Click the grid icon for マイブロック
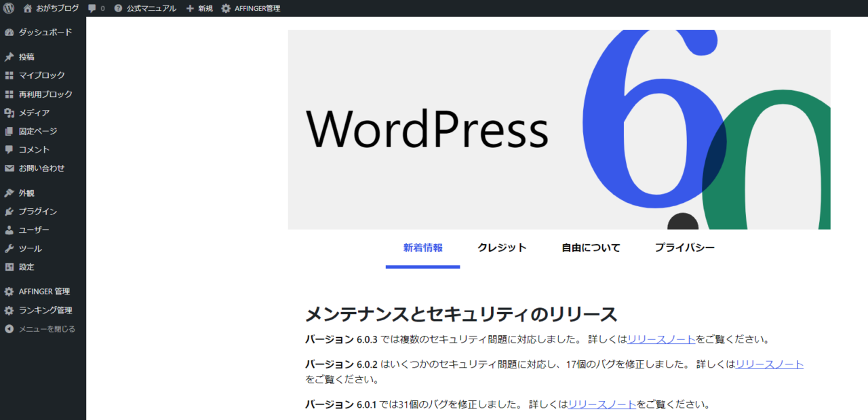Screen dimensions: 868x420 pos(9,75)
